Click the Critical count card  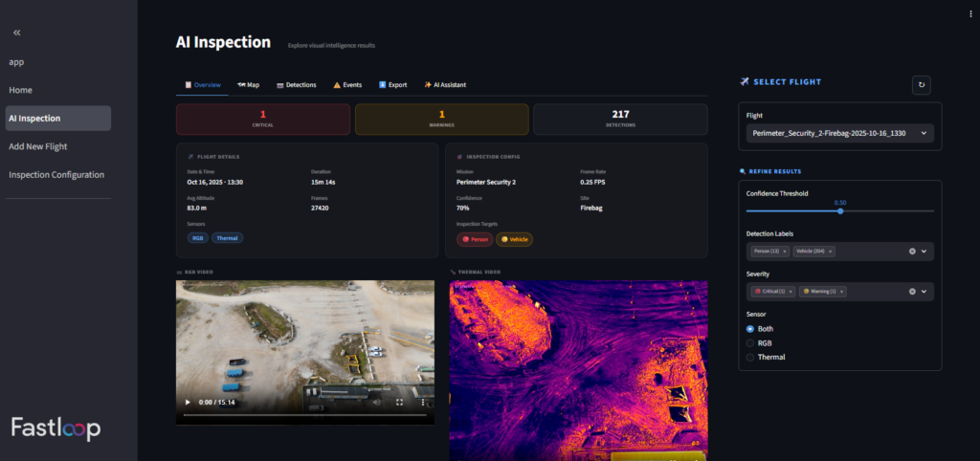pyautogui.click(x=263, y=119)
